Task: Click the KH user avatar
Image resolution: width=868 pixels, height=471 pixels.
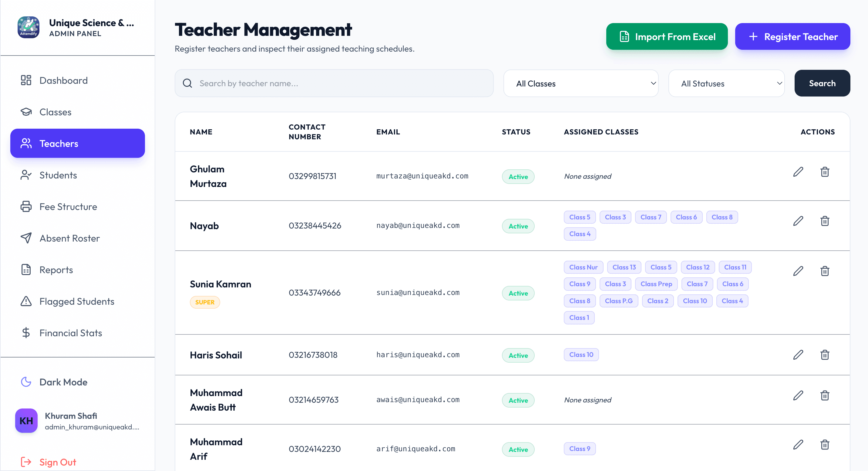Action: [x=26, y=421]
